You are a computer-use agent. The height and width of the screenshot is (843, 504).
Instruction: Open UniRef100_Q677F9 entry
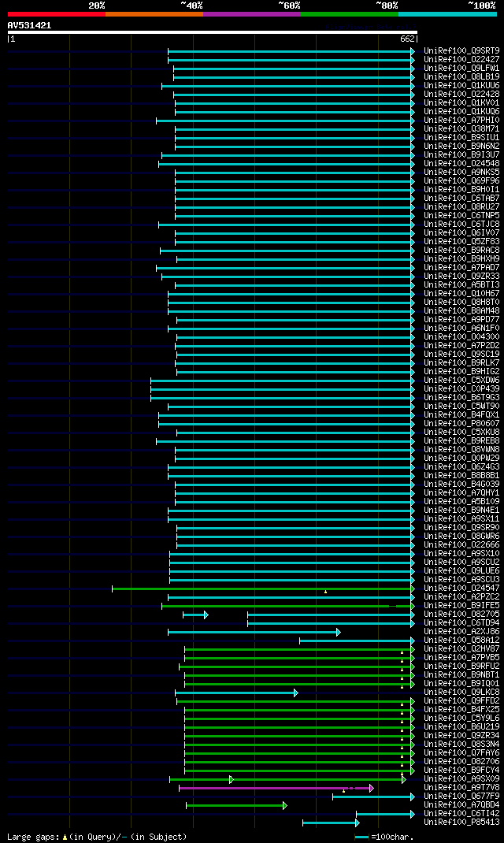pos(461,797)
